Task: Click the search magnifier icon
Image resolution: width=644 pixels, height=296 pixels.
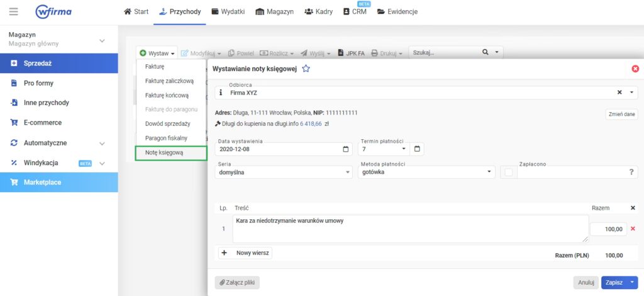Action: [485, 53]
